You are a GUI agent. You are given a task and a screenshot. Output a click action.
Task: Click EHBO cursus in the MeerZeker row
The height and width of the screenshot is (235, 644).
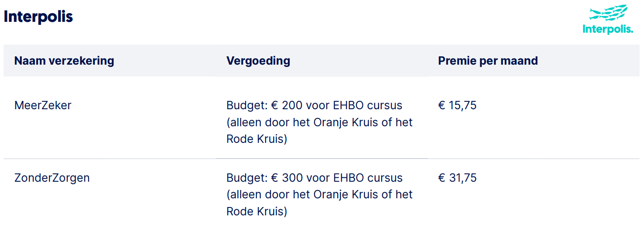point(367,105)
